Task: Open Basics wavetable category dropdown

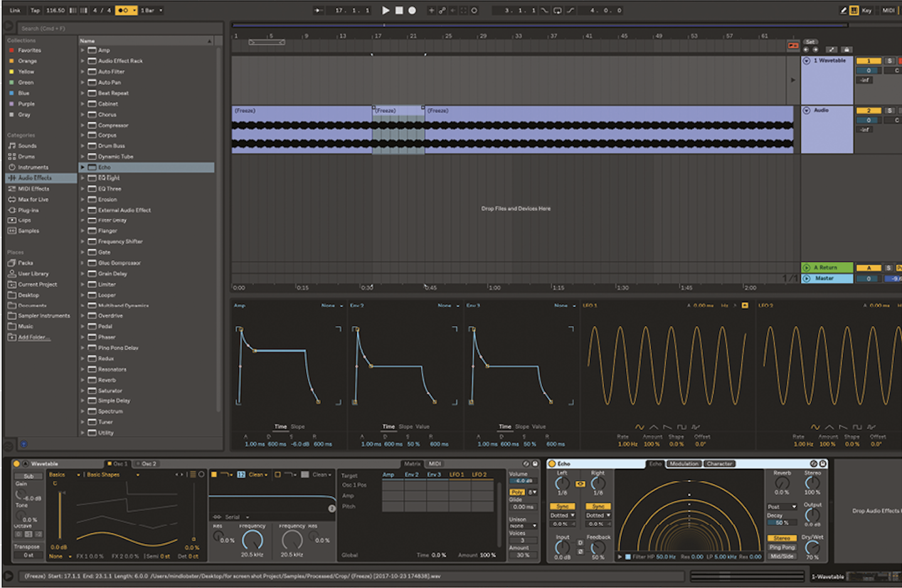Action: coord(65,475)
